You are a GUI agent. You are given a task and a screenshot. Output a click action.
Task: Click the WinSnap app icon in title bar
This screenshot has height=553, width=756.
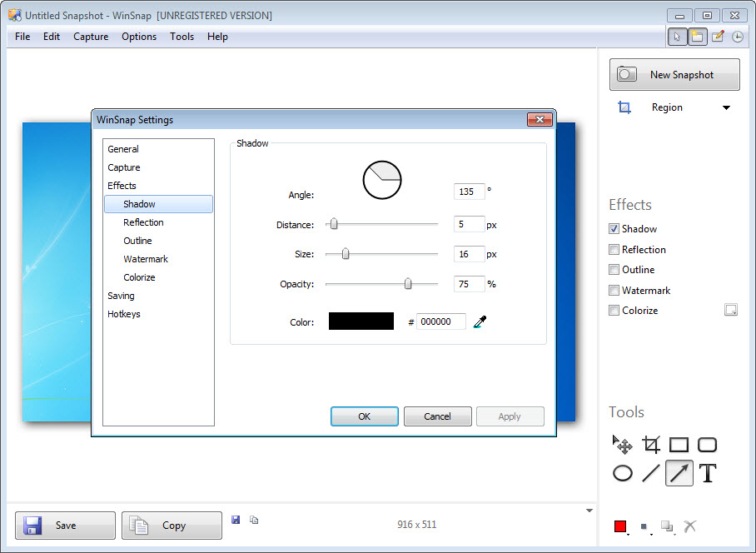[15, 16]
